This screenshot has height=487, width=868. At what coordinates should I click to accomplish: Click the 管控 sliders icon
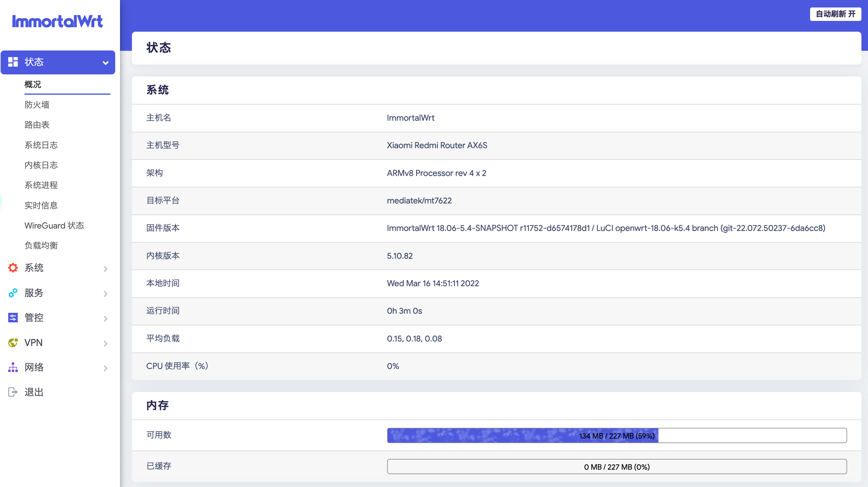(x=13, y=317)
